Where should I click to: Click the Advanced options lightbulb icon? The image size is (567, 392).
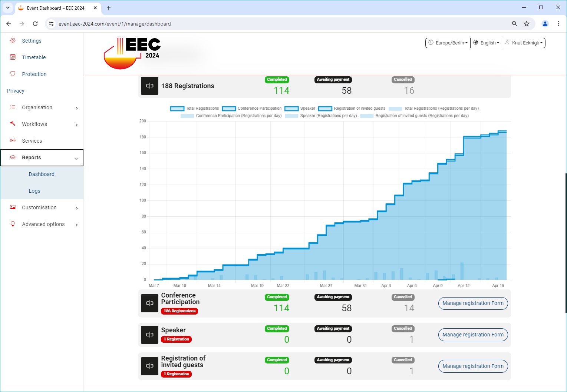[13, 224]
